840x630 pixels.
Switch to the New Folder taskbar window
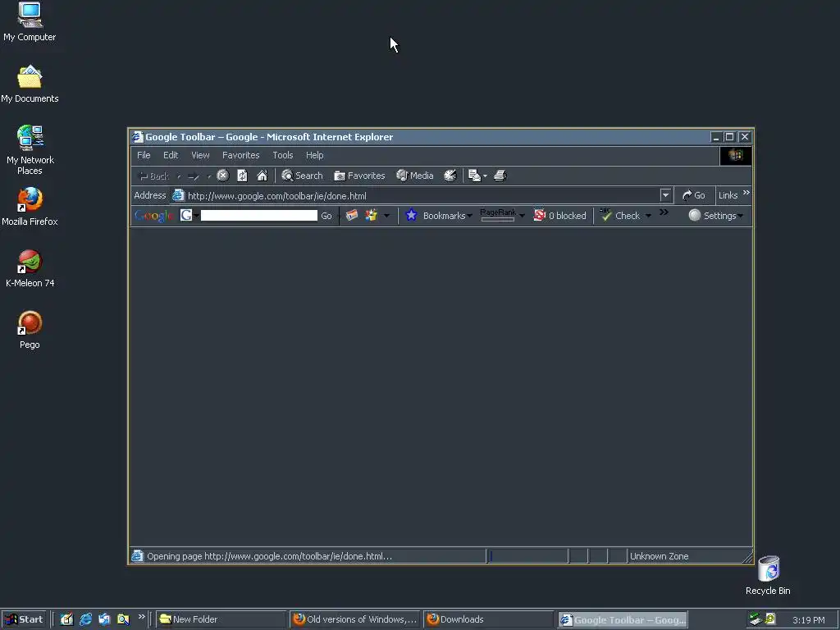[221, 619]
